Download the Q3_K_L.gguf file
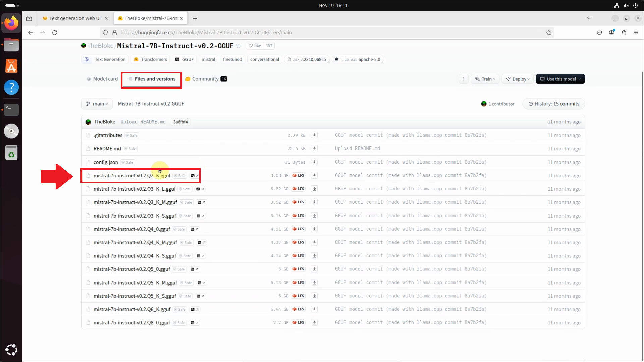644x362 pixels. (x=314, y=189)
